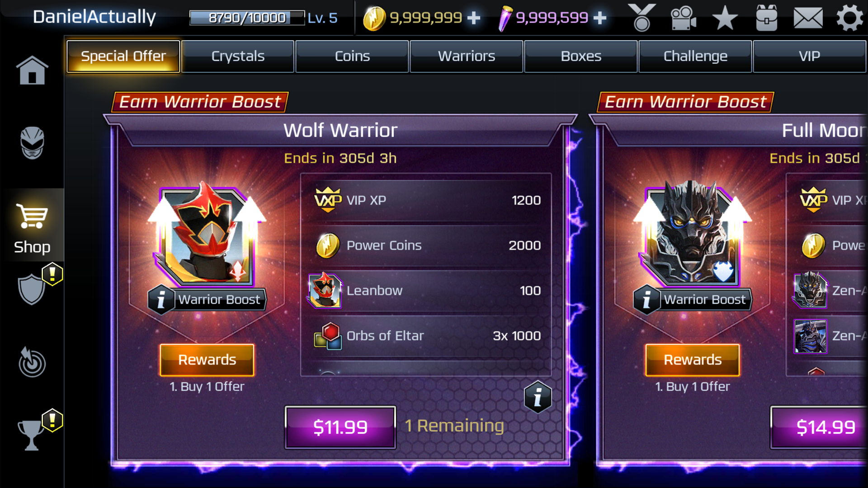Switch to the Warriors tab
This screenshot has width=868, height=488.
tap(467, 56)
